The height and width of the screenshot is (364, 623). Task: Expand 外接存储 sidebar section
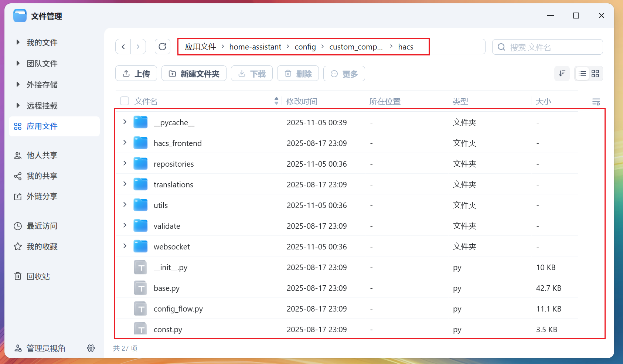[18, 85]
